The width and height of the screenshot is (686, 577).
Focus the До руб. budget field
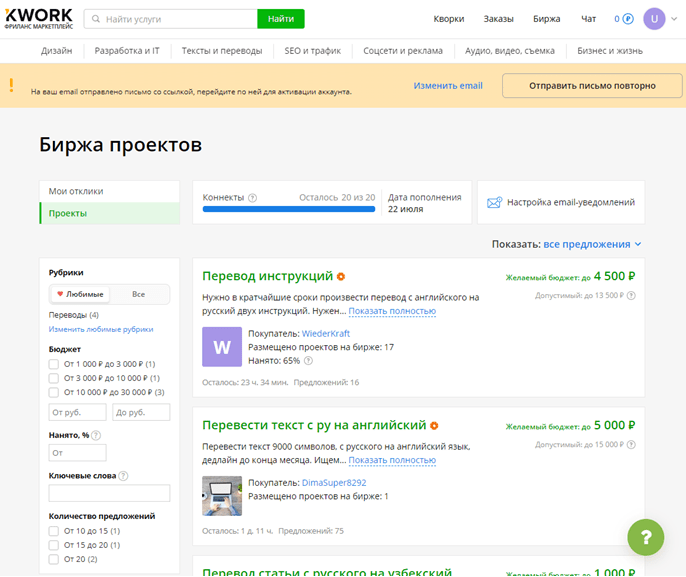(141, 413)
